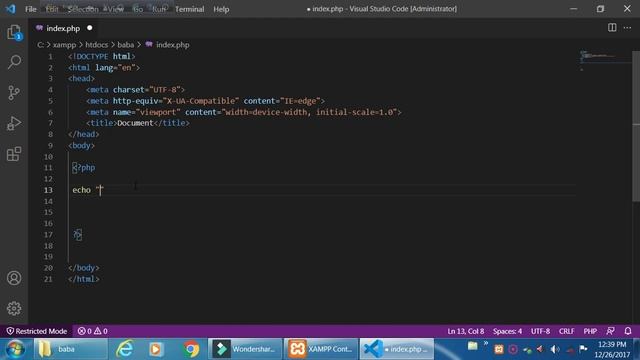Open editor More Actions ellipsis
640x360 pixels.
627,28
